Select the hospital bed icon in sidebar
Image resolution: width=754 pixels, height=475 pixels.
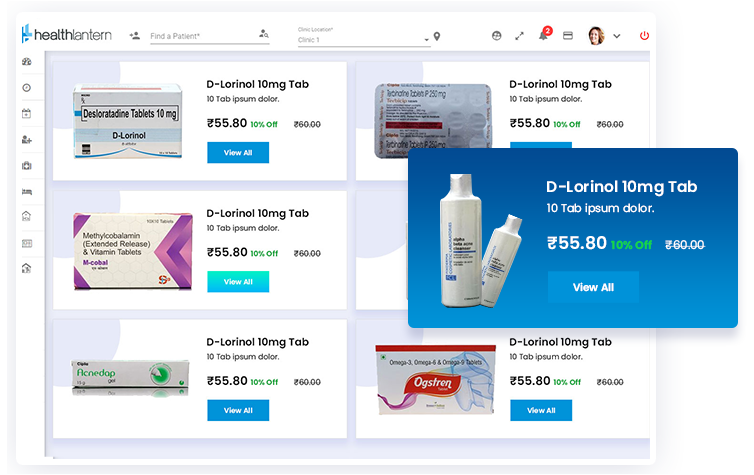coord(27,191)
